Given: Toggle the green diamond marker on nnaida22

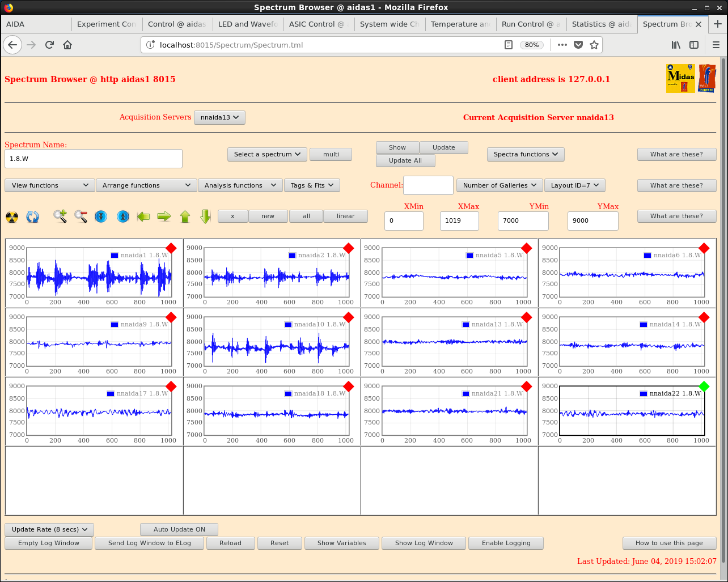Looking at the screenshot, I should (x=704, y=386).
